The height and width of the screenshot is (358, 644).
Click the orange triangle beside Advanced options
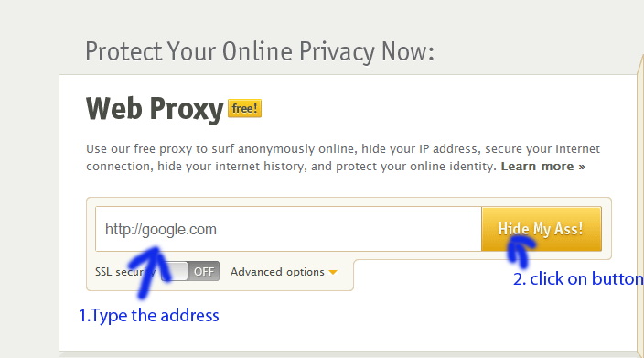point(333,272)
